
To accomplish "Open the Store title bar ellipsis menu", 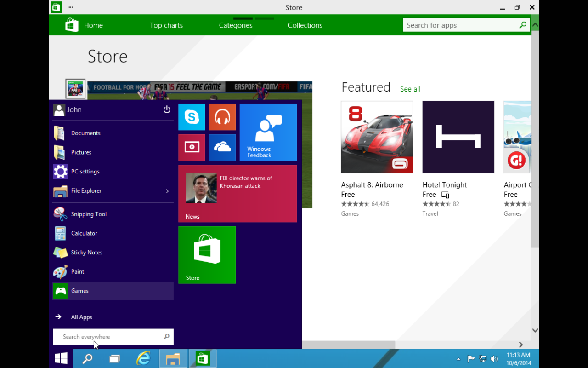I will click(x=71, y=7).
